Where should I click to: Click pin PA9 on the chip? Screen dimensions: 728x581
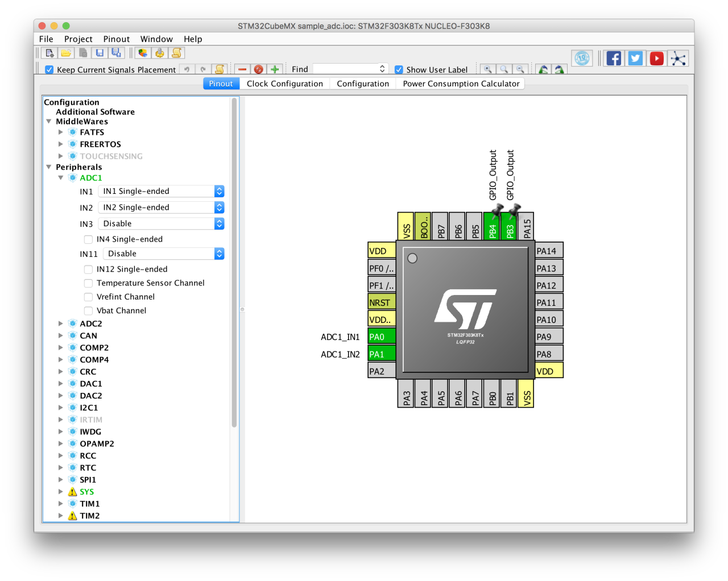549,337
